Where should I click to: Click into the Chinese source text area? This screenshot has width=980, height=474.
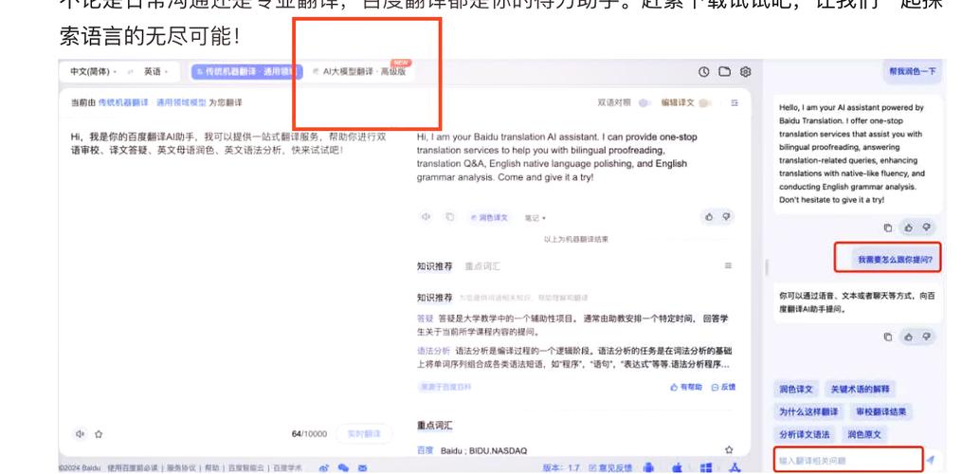point(231,275)
